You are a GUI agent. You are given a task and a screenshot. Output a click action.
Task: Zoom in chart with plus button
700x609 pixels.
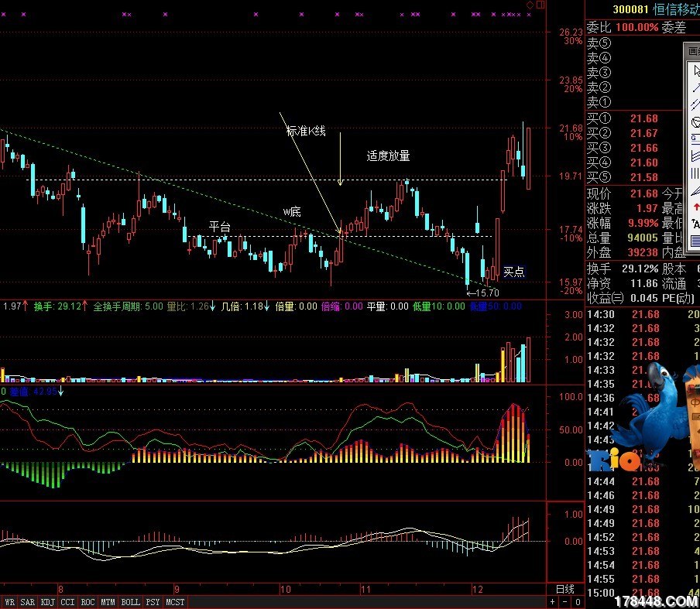coord(553,602)
